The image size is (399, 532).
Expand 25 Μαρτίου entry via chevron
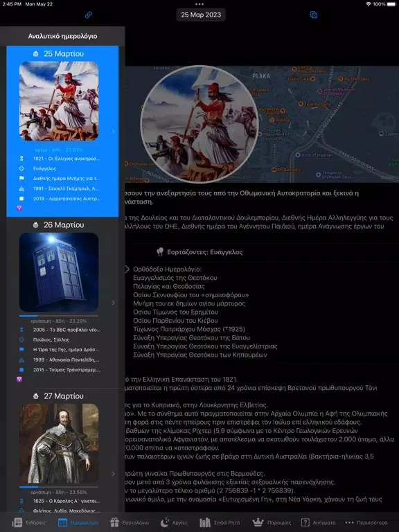point(114,132)
